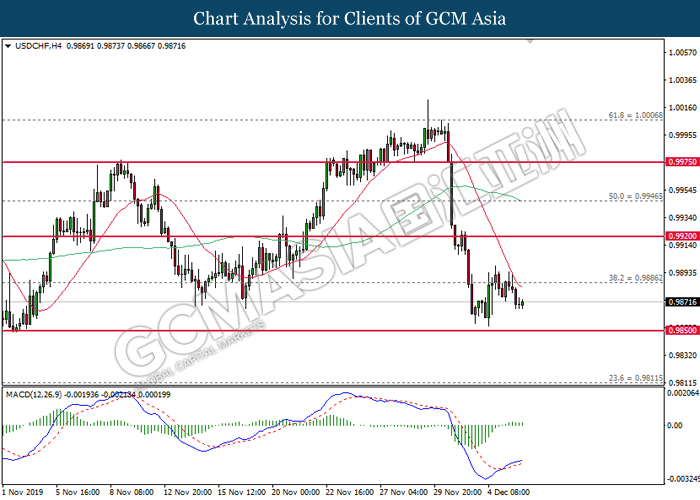The height and width of the screenshot is (500, 700).
Task: Click the MACD 0.00 zero level value
Action: 675,425
